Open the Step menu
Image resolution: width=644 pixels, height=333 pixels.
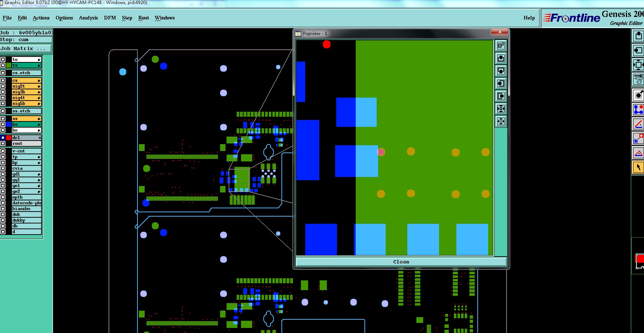(127, 18)
